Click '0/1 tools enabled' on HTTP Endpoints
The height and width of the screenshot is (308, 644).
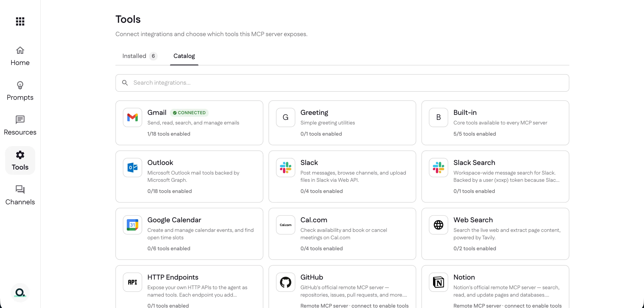168,306
